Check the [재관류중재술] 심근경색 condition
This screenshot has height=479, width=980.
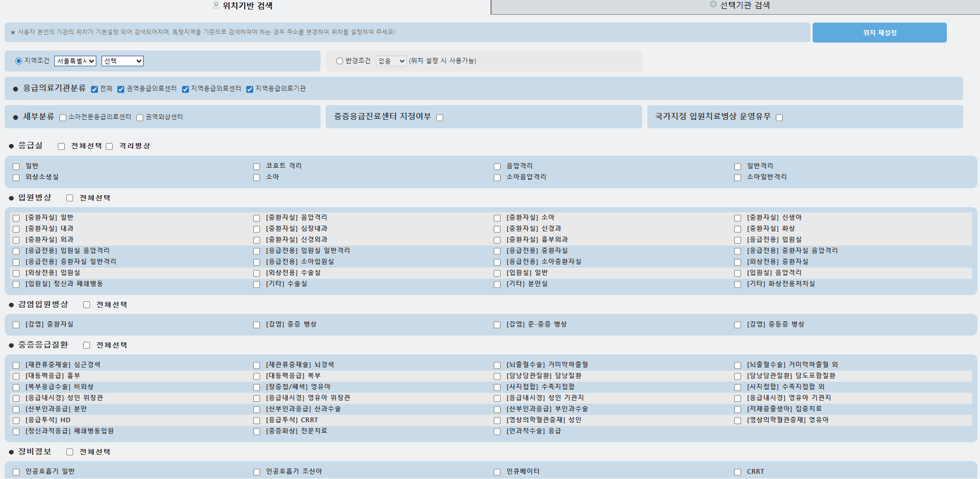pos(16,364)
